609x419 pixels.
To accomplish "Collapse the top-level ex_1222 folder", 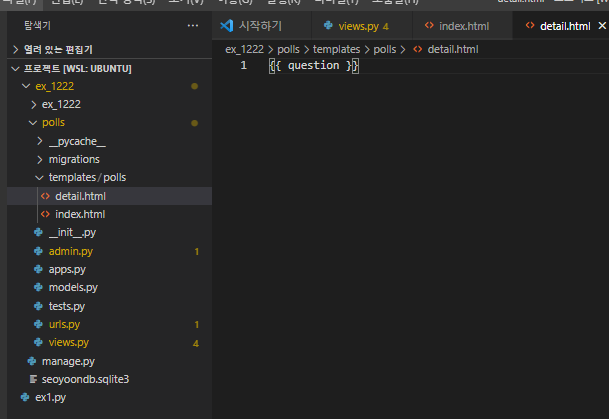I will tap(26, 86).
